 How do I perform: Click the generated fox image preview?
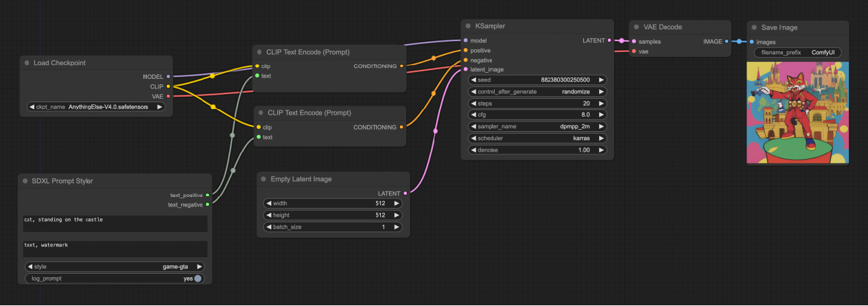(x=797, y=113)
